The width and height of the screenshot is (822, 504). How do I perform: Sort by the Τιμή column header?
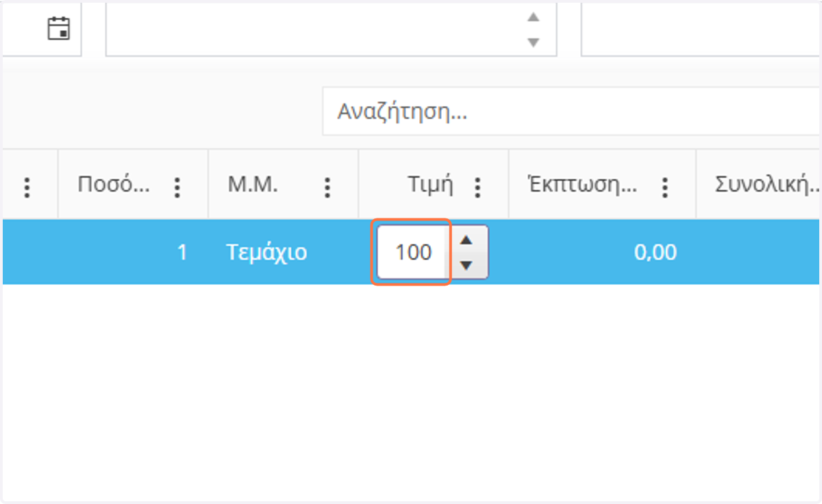coord(431,186)
